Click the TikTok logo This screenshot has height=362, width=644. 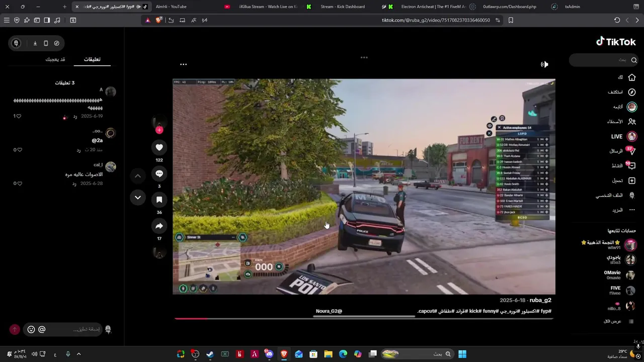pos(616,42)
